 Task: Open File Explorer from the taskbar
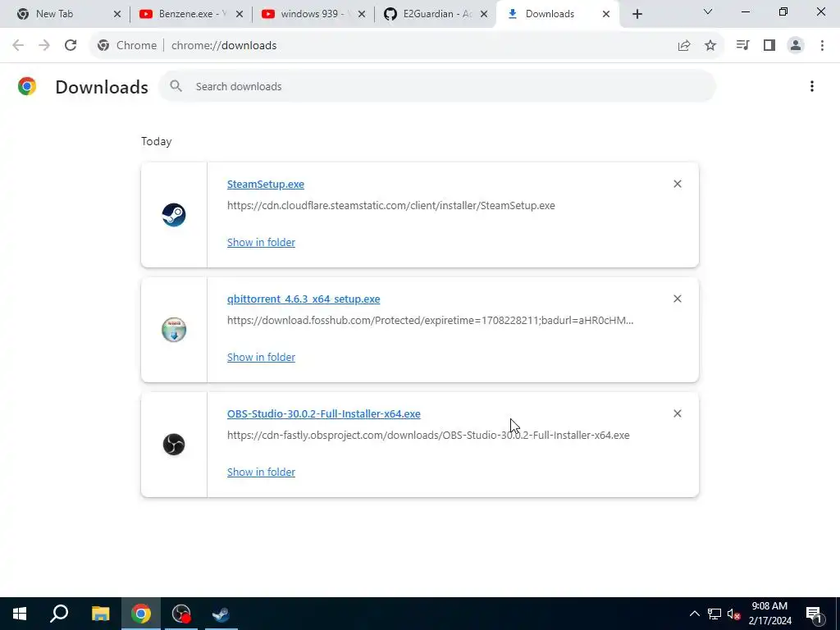pyautogui.click(x=100, y=614)
